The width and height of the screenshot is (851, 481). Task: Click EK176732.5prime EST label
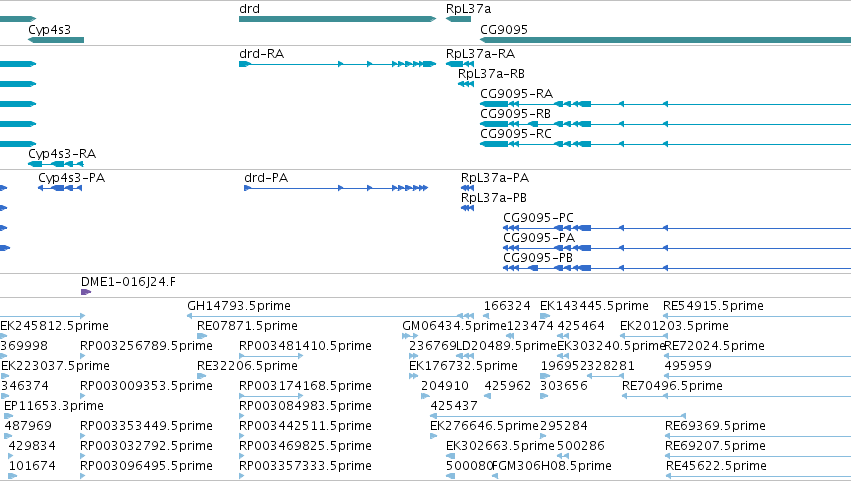point(463,366)
